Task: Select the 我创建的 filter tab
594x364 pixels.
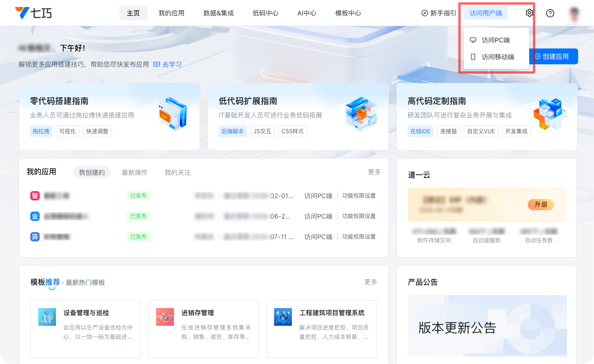Action: click(x=92, y=172)
